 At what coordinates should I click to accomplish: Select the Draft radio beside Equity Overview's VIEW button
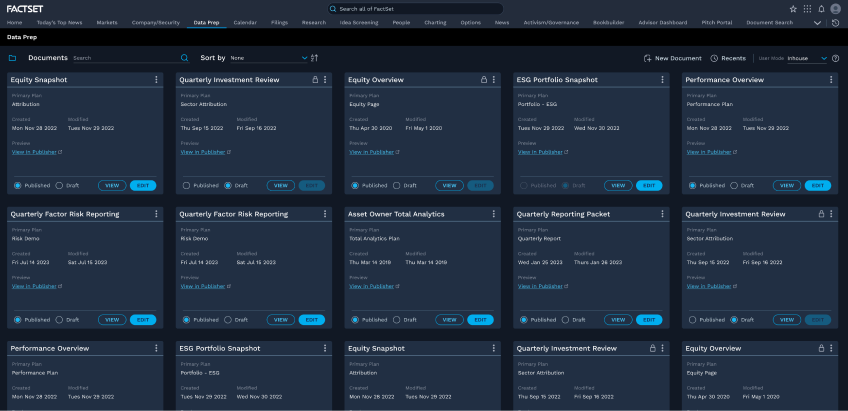coord(397,185)
